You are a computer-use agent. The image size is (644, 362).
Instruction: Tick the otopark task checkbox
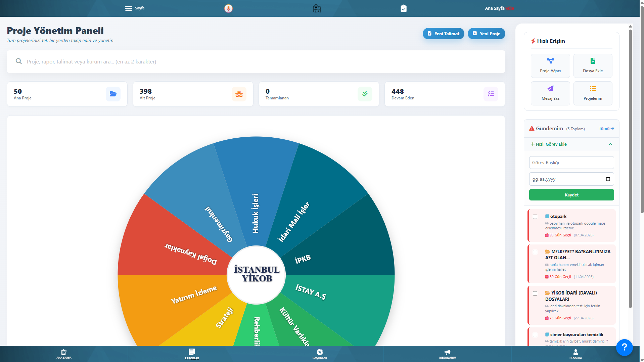(x=535, y=217)
